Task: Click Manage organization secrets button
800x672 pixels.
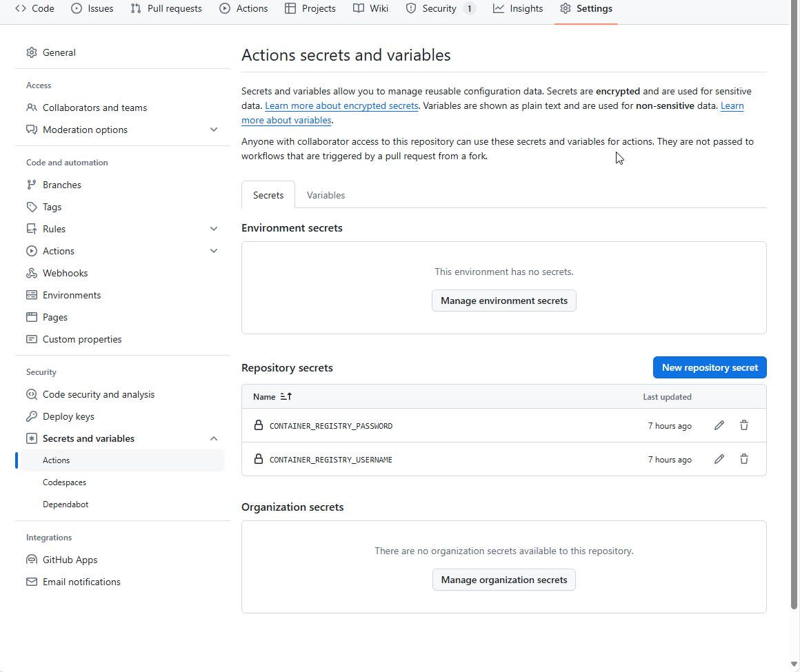Action: 504,580
